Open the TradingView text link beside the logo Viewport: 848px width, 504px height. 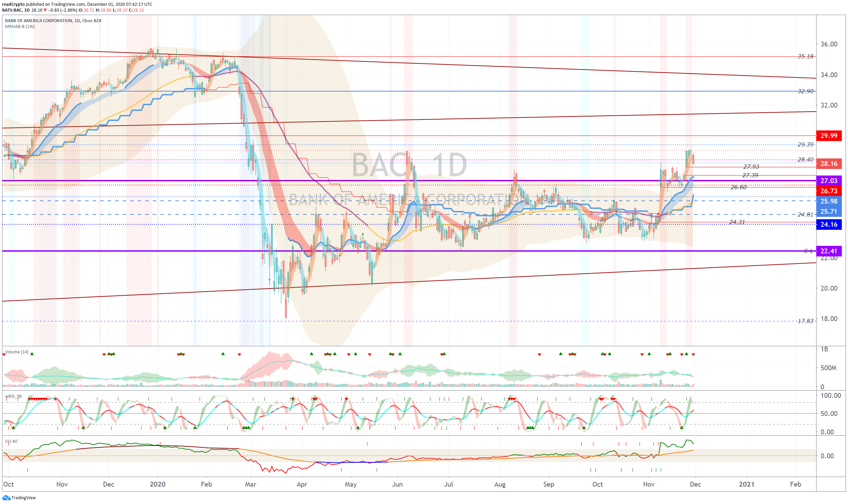[24, 498]
